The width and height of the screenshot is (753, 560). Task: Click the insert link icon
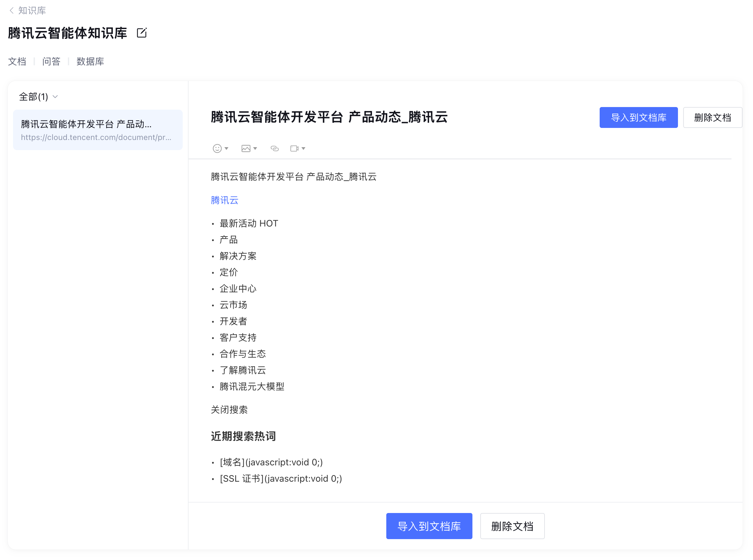(x=274, y=148)
